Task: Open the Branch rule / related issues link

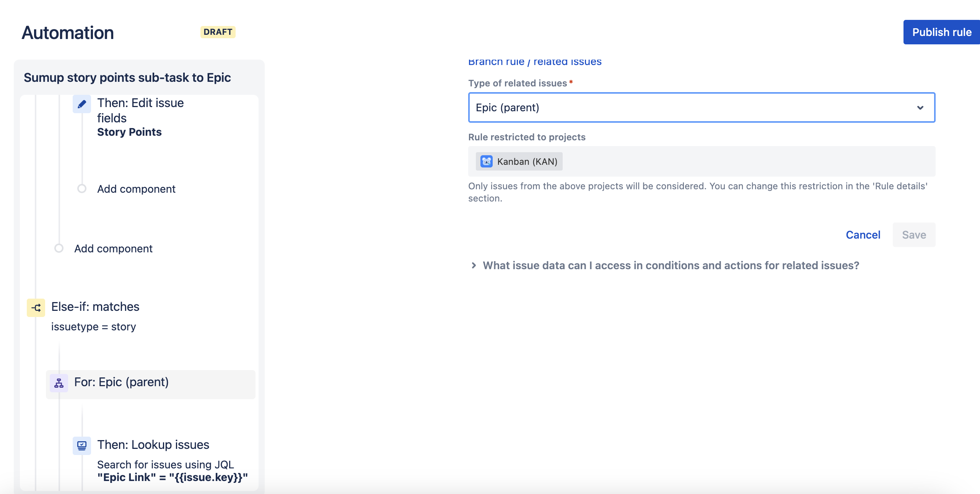Action: point(534,62)
